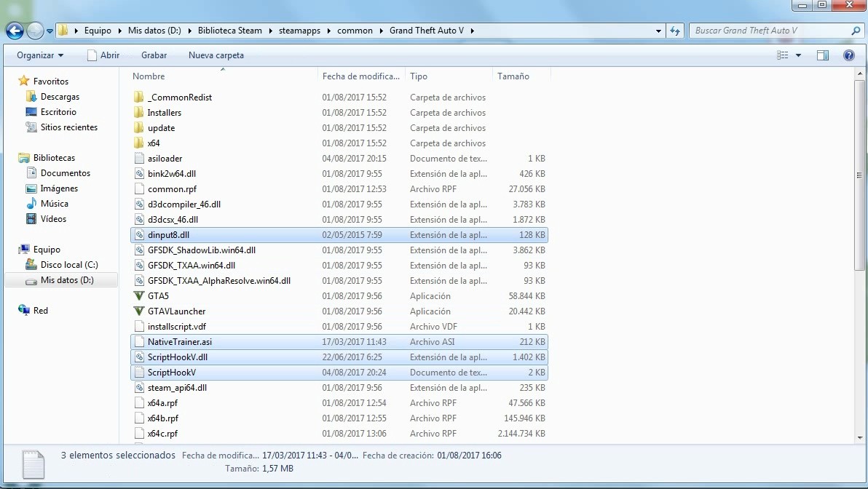Click the x64 folder icon
Image resolution: width=868 pixels, height=489 pixels.
pos(139,143)
